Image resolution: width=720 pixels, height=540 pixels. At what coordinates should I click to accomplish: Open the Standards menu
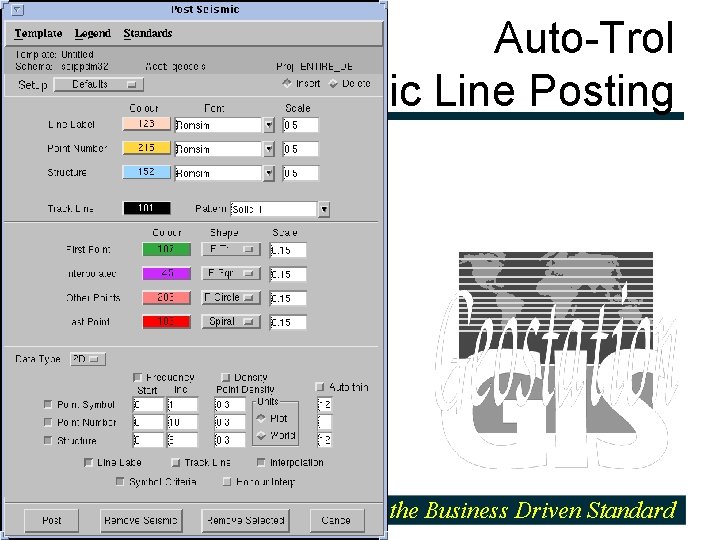pos(147,34)
